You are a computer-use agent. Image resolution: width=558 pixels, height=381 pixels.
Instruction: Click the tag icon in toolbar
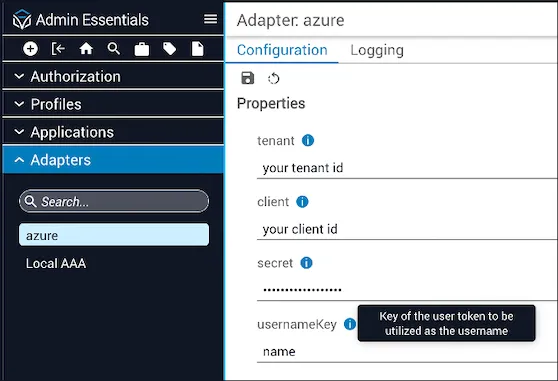coord(169,49)
